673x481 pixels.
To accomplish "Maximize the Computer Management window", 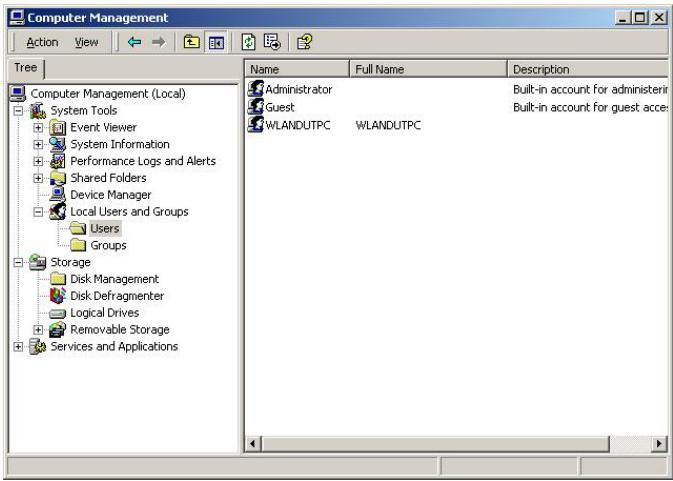I will tap(640, 17).
